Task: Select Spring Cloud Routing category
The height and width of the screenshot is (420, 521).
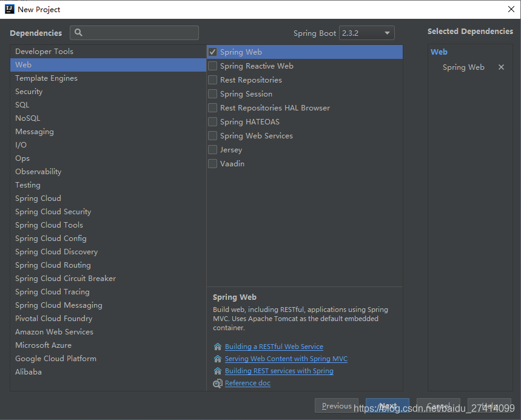Action: pos(109,265)
